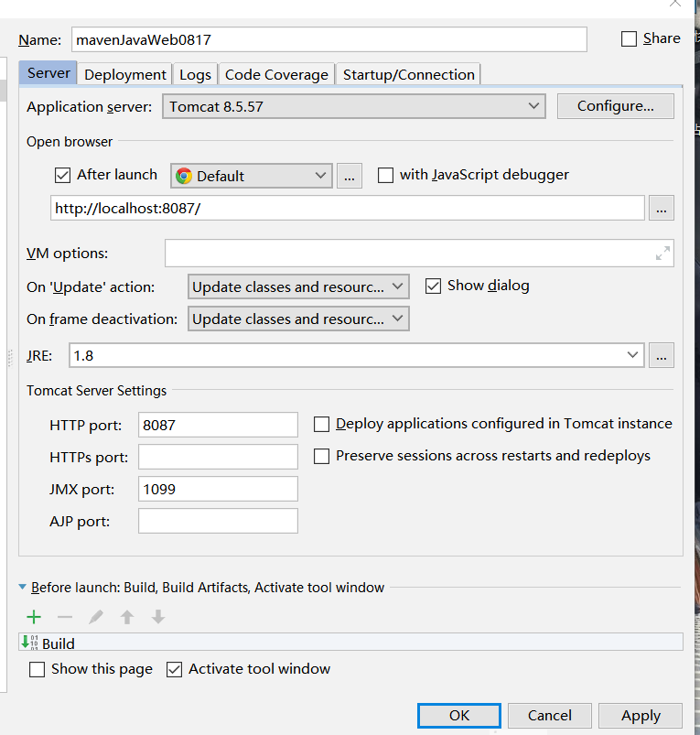Click the empty HTTPs port field
This screenshot has height=735, width=700.
point(218,457)
